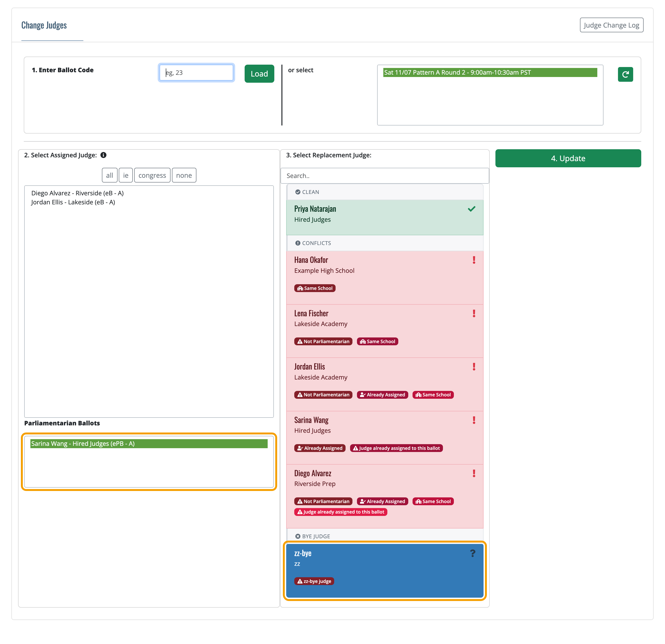Click the CONFLICTS section alert icon

(298, 243)
